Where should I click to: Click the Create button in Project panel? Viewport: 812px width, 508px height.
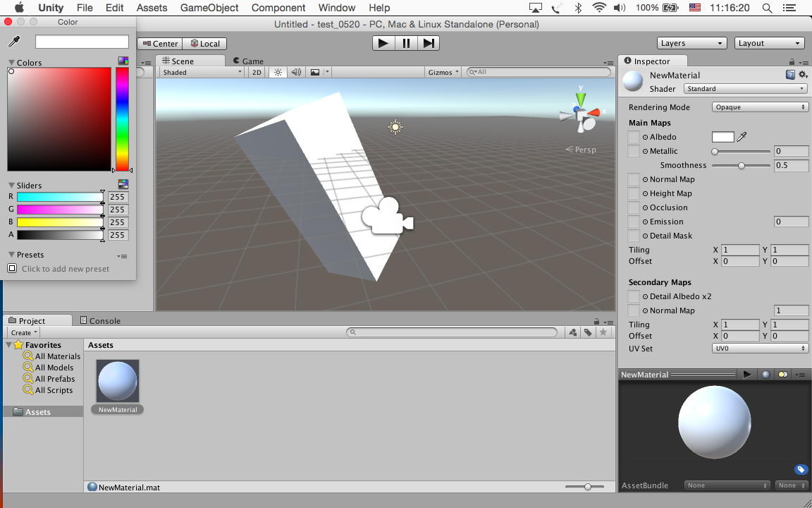coord(24,332)
